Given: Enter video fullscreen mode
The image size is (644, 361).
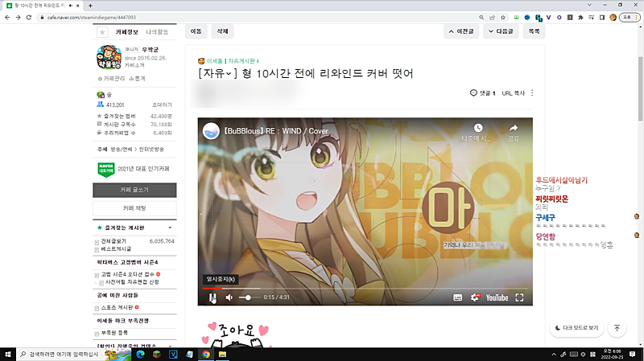Looking at the screenshot, I should pyautogui.click(x=519, y=297).
